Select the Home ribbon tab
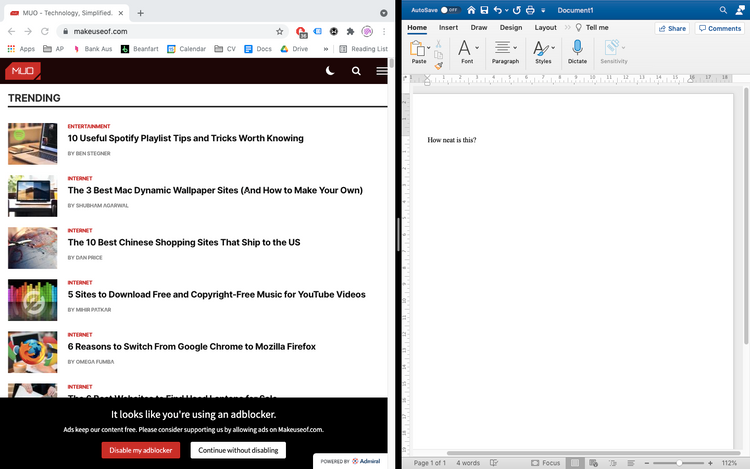This screenshot has height=469, width=750. tap(417, 28)
